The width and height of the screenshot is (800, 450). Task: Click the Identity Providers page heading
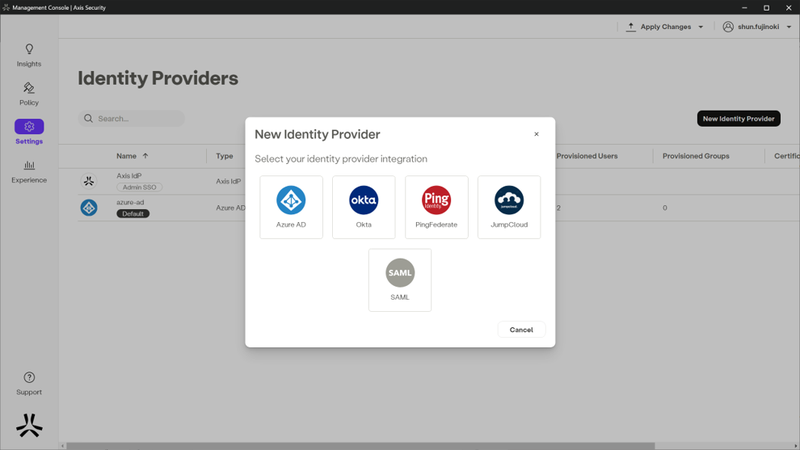pyautogui.click(x=158, y=78)
